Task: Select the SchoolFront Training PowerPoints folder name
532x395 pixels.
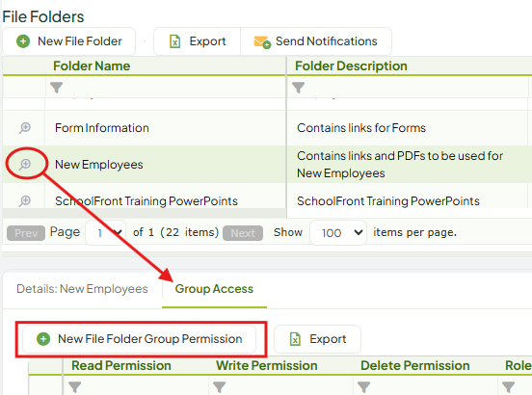Action: 146,201
